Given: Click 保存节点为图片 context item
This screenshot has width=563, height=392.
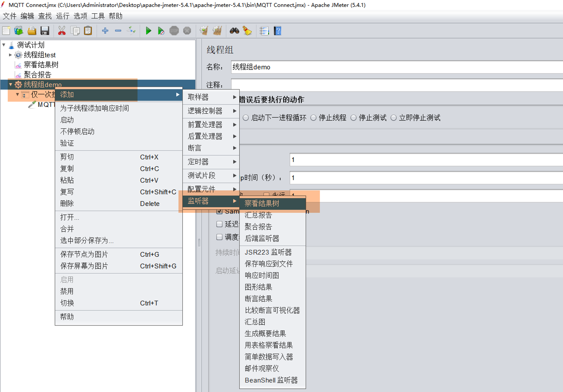Looking at the screenshot, I should [119, 254].
